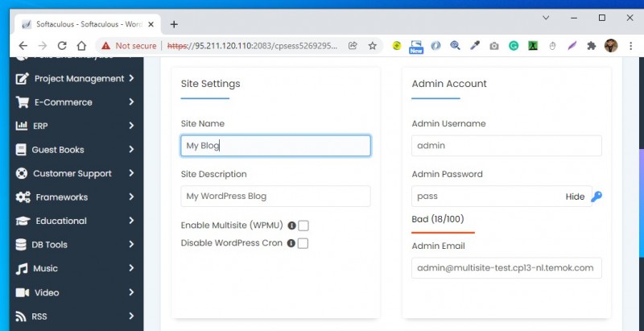Enable Multisite (WPMU) checkbox

pos(303,225)
